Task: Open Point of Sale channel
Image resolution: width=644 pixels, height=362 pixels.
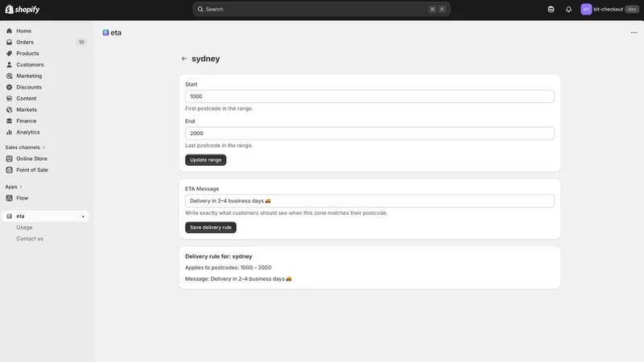Action: (32, 170)
